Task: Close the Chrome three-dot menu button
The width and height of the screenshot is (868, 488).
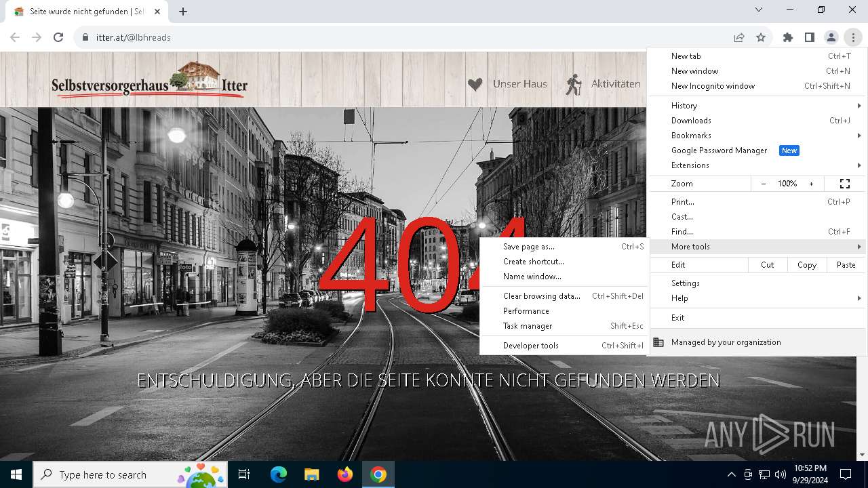Action: [853, 37]
